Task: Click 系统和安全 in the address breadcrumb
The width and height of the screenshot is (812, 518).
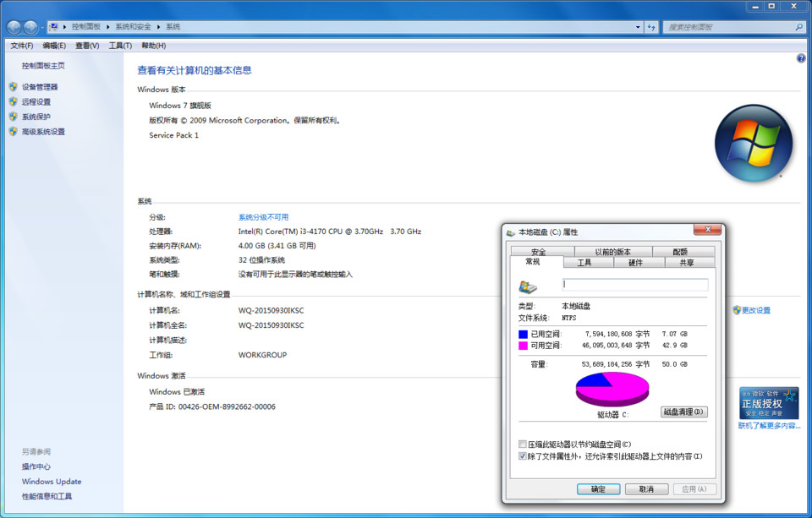Action: 133,27
